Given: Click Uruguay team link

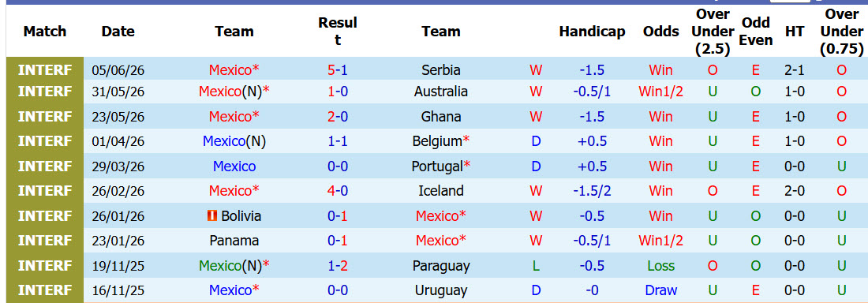Looking at the screenshot, I should [x=440, y=290].
